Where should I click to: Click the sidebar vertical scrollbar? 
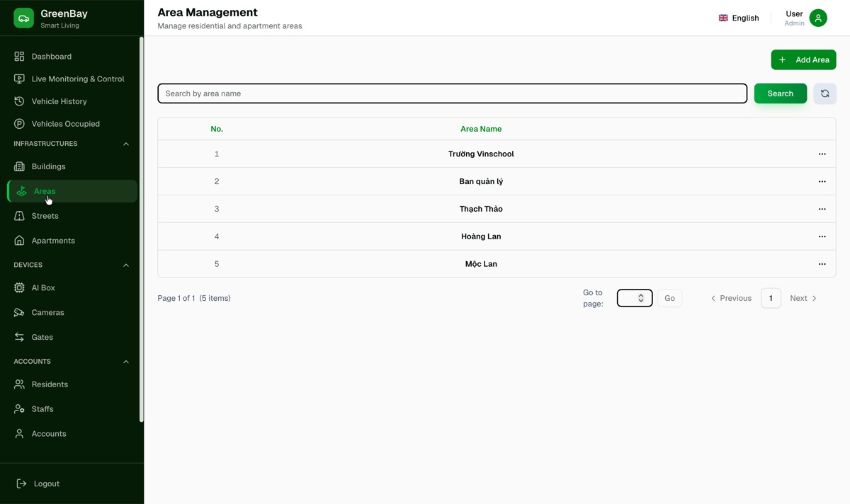click(x=141, y=230)
